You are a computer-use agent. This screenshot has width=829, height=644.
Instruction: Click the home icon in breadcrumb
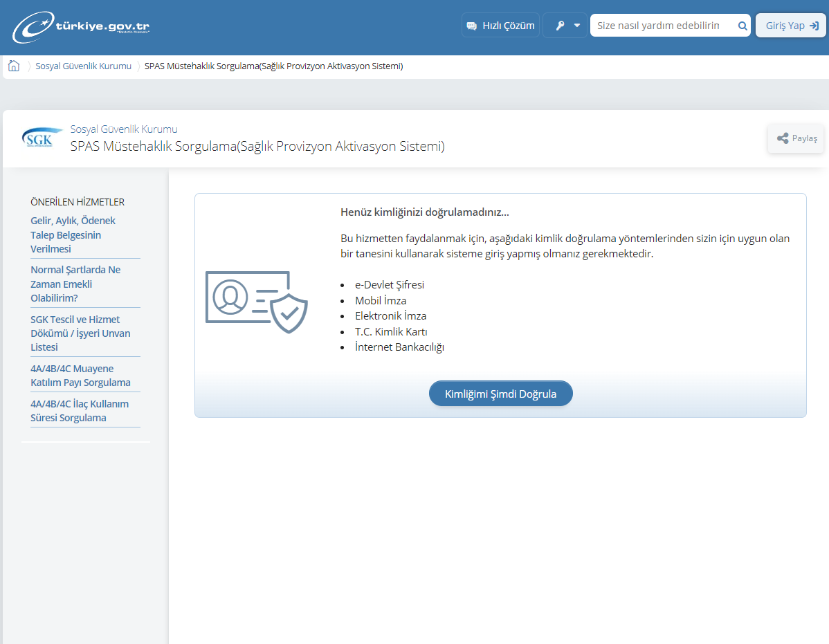(14, 66)
